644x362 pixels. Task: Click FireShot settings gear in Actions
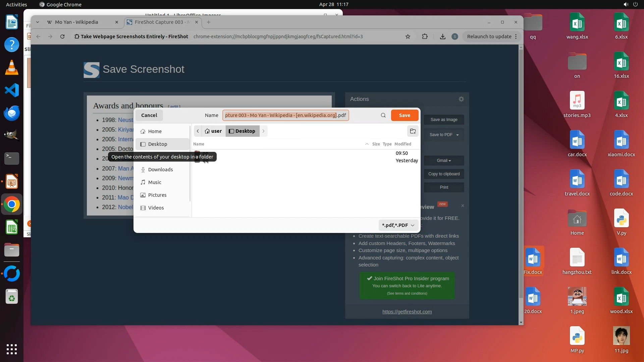[461, 99]
